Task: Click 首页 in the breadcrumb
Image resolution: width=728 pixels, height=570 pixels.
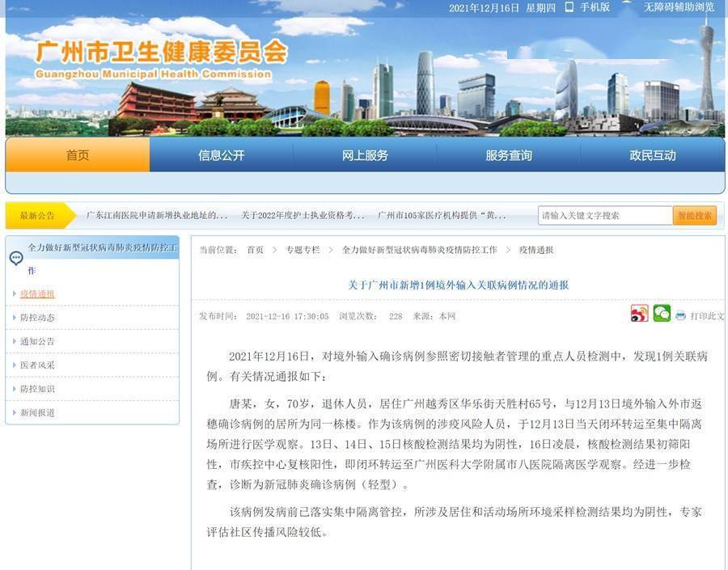Action: click(256, 250)
